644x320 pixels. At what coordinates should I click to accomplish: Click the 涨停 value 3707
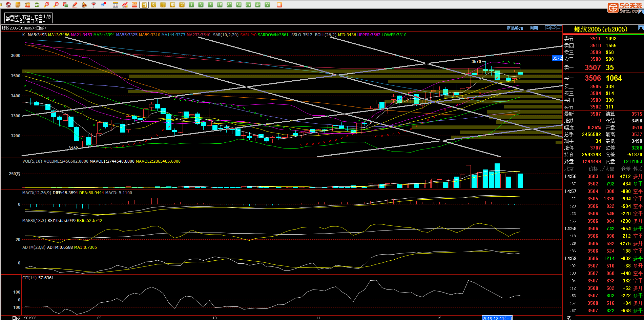click(x=595, y=148)
